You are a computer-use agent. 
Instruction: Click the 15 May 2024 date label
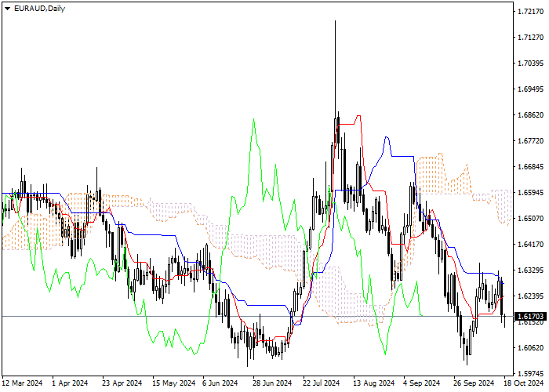point(173,383)
